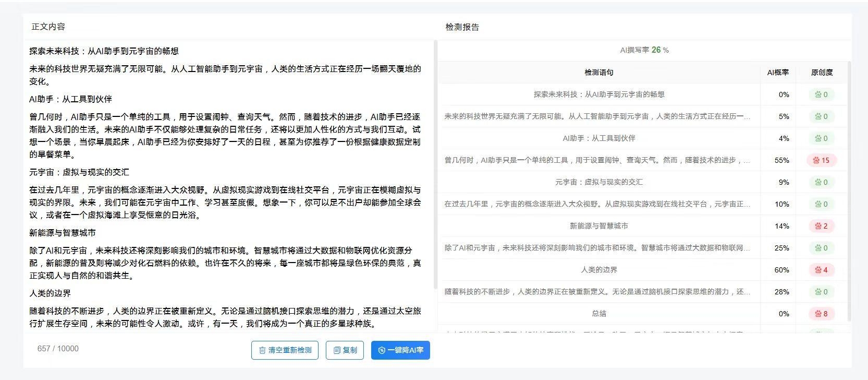The height and width of the screenshot is (380, 868).
Task: Click the 清空重新检测 button
Action: click(285, 350)
